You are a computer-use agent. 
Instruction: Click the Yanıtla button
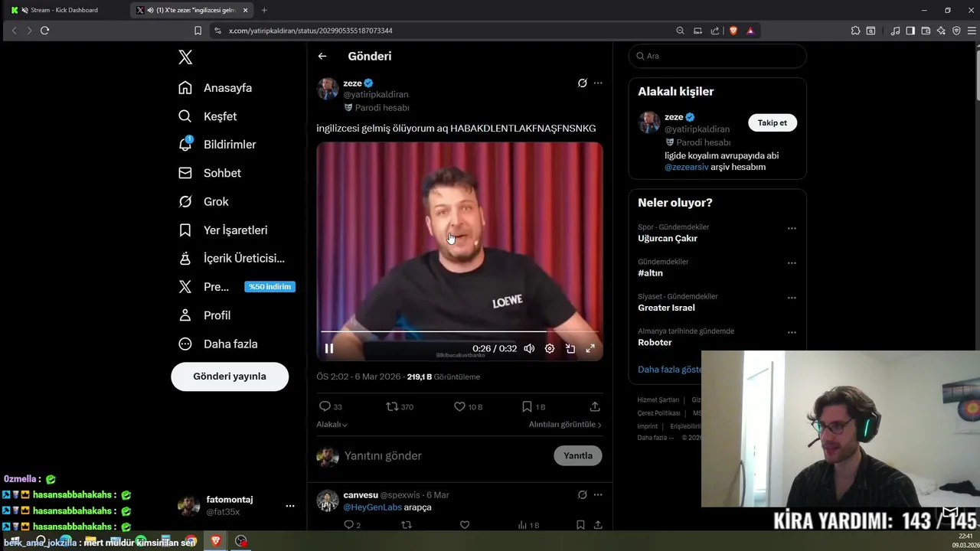click(x=578, y=455)
